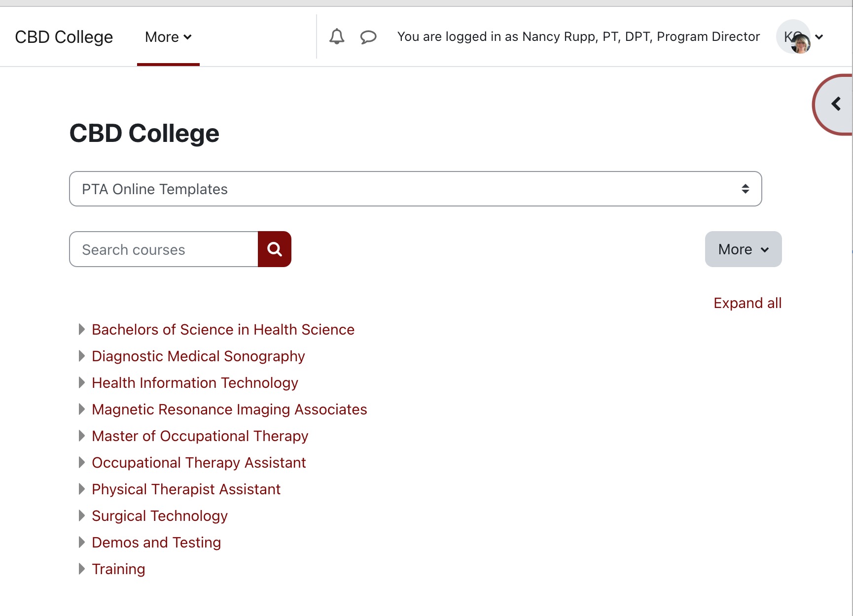853x616 pixels.
Task: Open the PTA Online Templates category dropdown
Action: point(415,189)
